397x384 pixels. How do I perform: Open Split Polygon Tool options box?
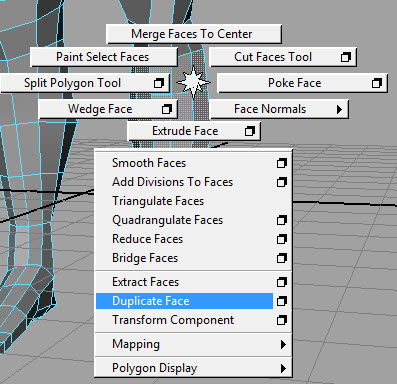[159, 83]
